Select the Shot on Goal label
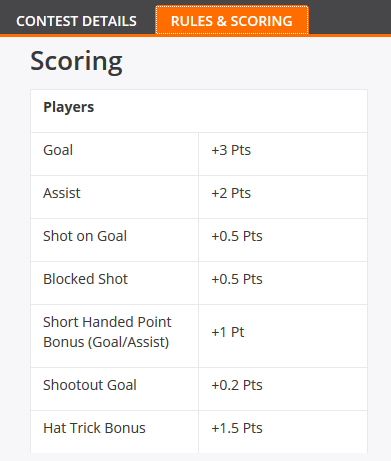The width and height of the screenshot is (391, 461). pos(85,236)
